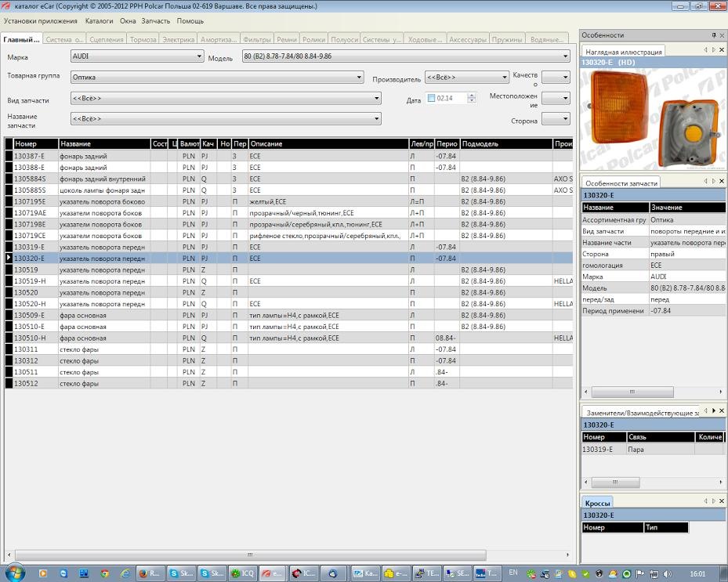Sort table by Подмодель column header
Viewport: 728px width, 582px height.
click(506, 144)
